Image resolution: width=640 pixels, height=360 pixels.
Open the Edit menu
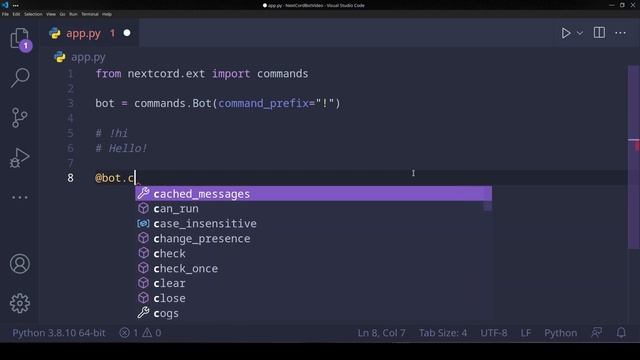(x=16, y=14)
